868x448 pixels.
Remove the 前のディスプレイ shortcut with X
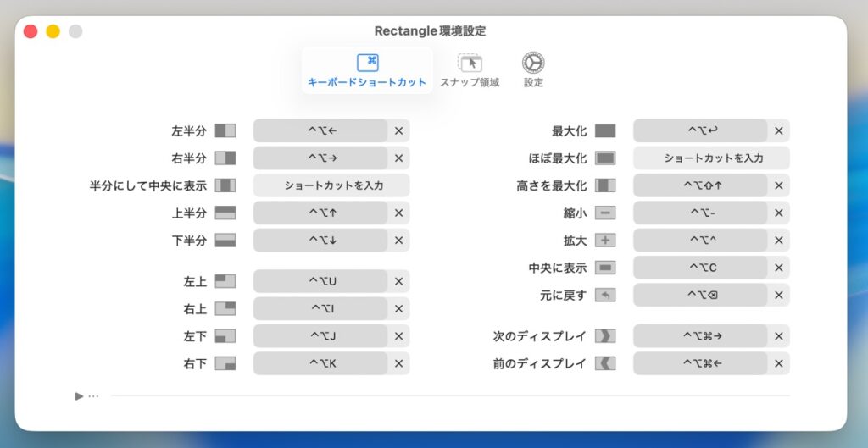pos(778,363)
